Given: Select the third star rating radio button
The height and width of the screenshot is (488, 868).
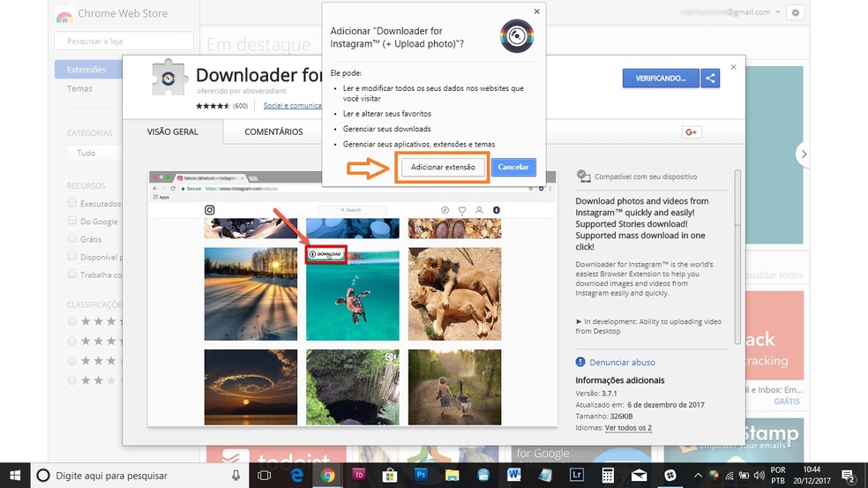Looking at the screenshot, I should coord(72,361).
